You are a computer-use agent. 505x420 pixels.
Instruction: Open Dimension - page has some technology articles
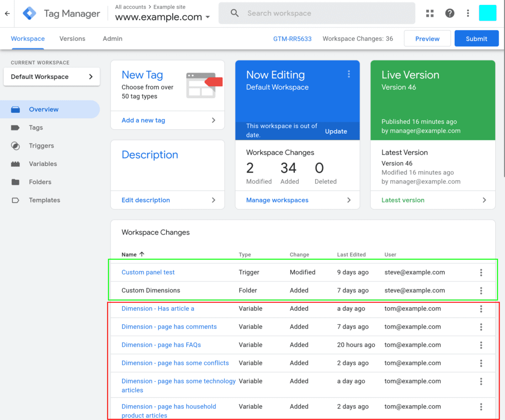click(x=179, y=385)
